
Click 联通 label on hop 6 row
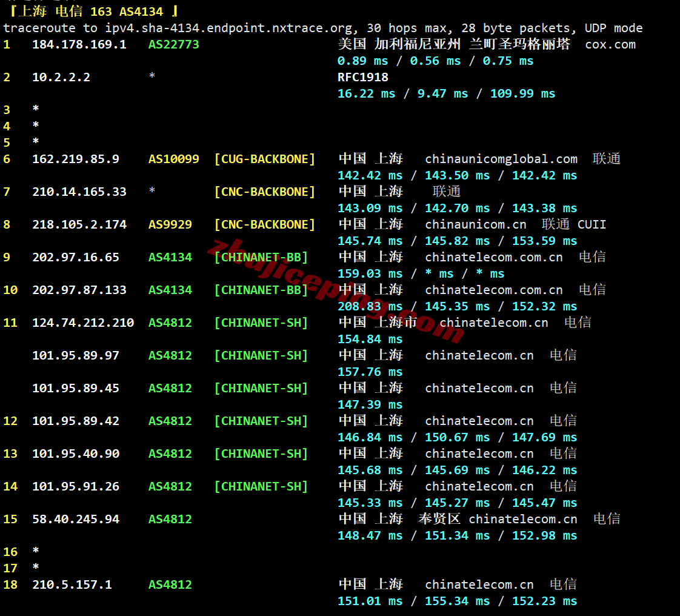[606, 159]
